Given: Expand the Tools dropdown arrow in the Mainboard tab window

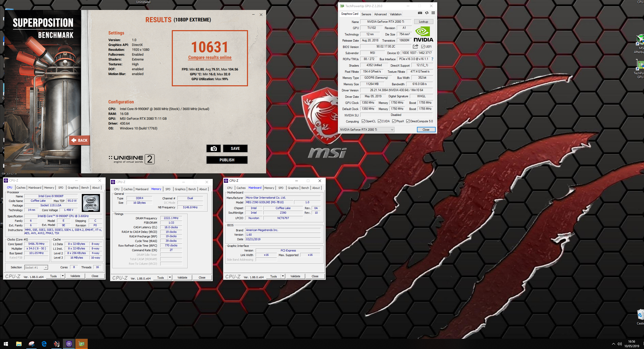Looking at the screenshot, I should pyautogui.click(x=283, y=276).
